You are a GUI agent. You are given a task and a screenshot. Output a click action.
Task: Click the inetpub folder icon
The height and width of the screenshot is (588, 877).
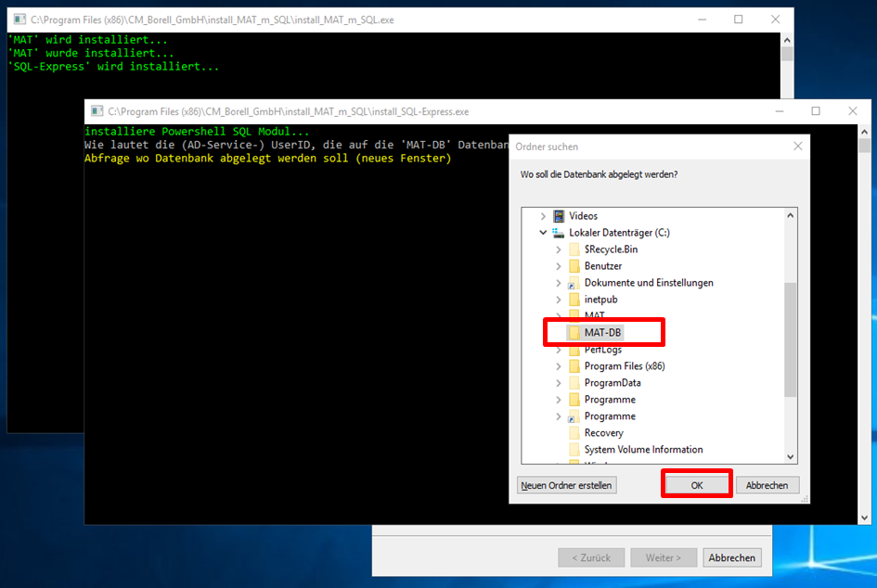coord(574,300)
